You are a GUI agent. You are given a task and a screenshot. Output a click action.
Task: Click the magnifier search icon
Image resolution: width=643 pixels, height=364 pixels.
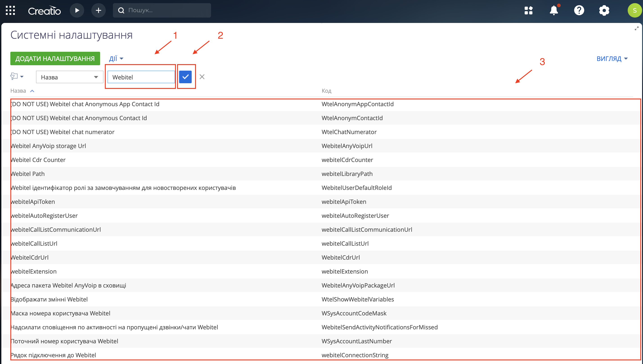[121, 11]
